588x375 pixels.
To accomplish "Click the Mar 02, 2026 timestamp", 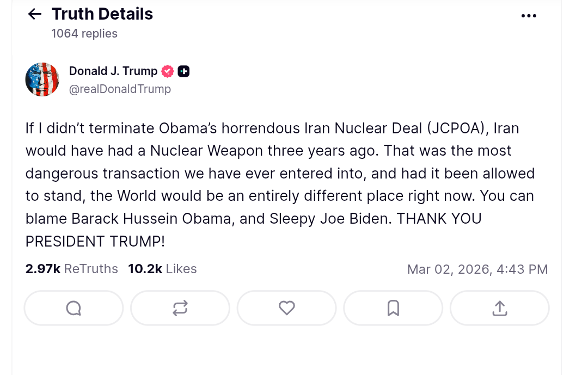I will (477, 269).
